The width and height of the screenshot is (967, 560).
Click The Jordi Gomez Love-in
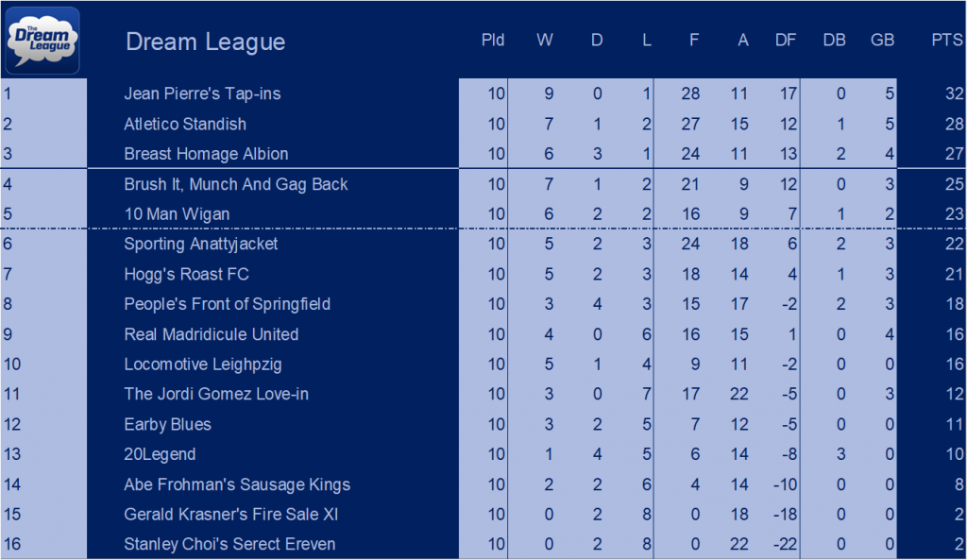coord(216,394)
